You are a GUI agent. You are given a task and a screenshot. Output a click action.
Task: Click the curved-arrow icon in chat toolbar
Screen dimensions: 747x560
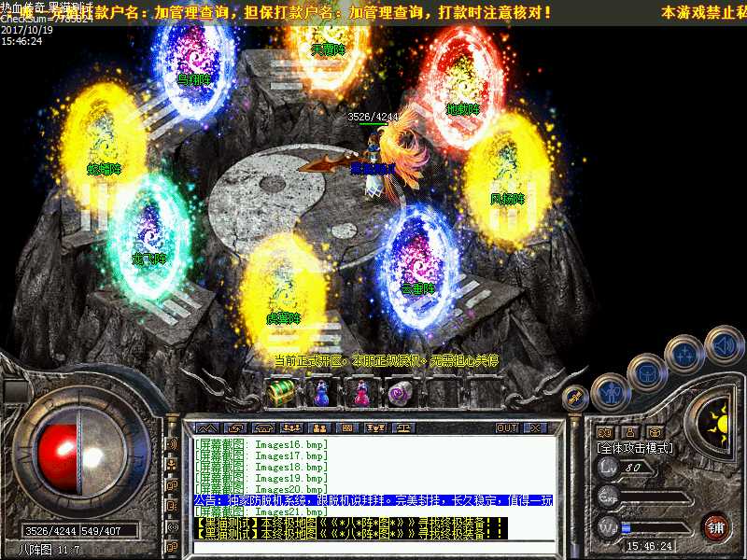[x=236, y=428]
